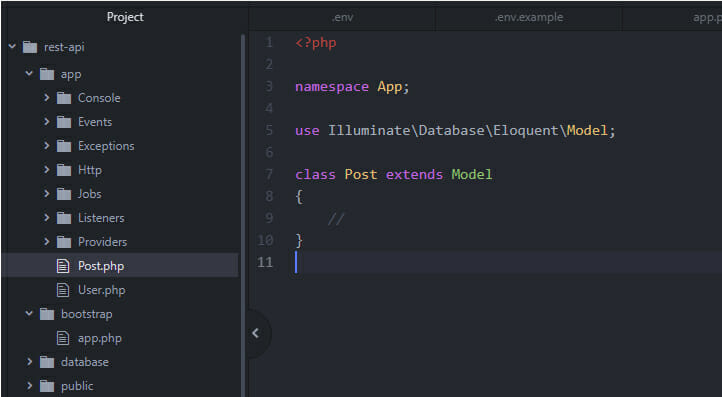Expand the Exceptions folder chevron
Screen dimensions: 722x397
[47, 146]
